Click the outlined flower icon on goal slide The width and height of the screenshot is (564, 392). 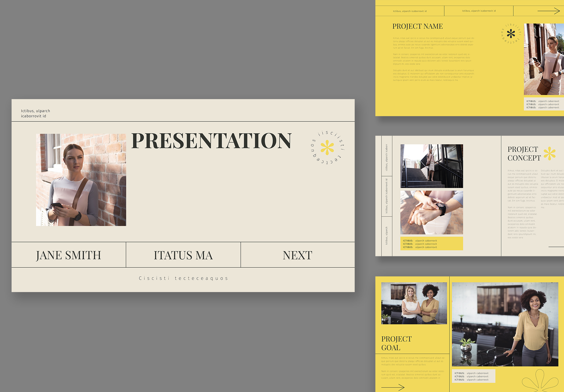[x=540, y=381]
